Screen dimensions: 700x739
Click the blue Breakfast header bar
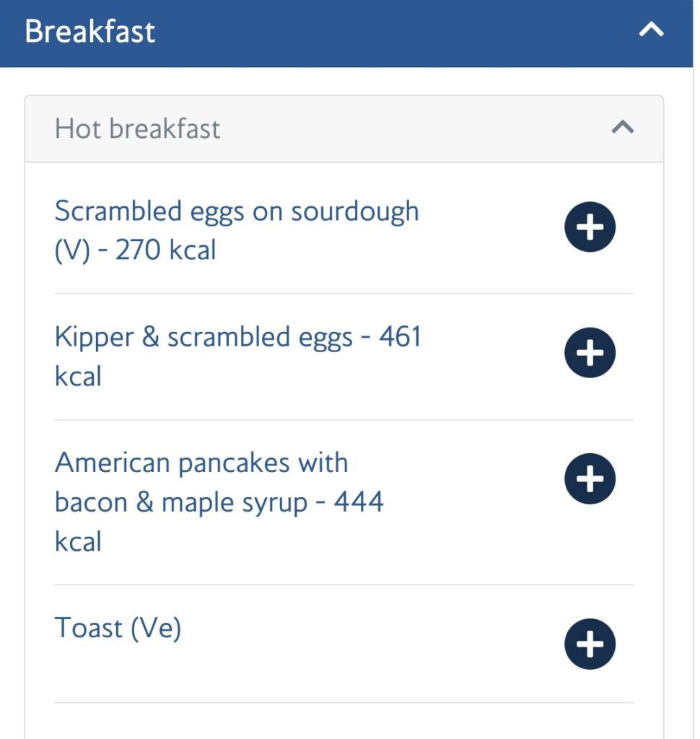[346, 33]
